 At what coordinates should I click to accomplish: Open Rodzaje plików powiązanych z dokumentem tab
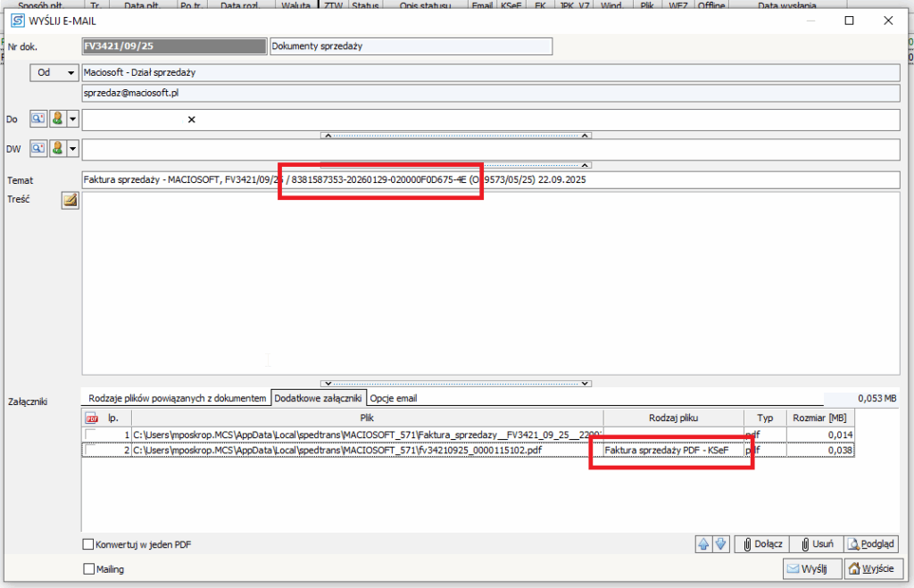coord(178,398)
